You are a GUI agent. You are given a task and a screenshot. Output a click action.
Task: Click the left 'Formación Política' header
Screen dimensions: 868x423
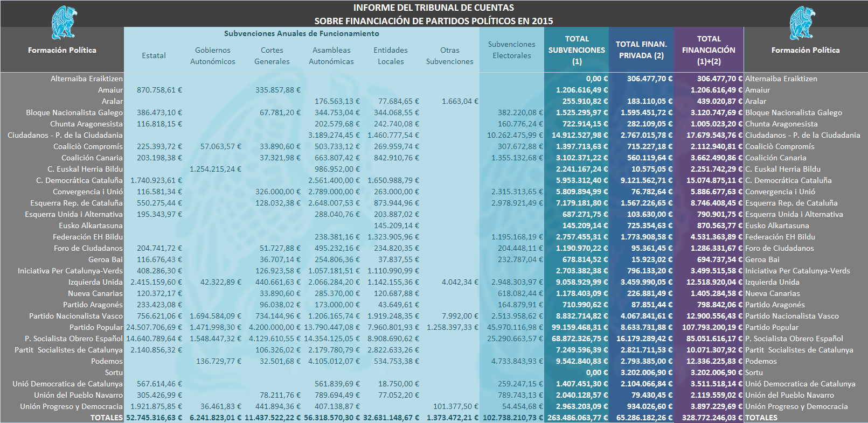tap(62, 50)
